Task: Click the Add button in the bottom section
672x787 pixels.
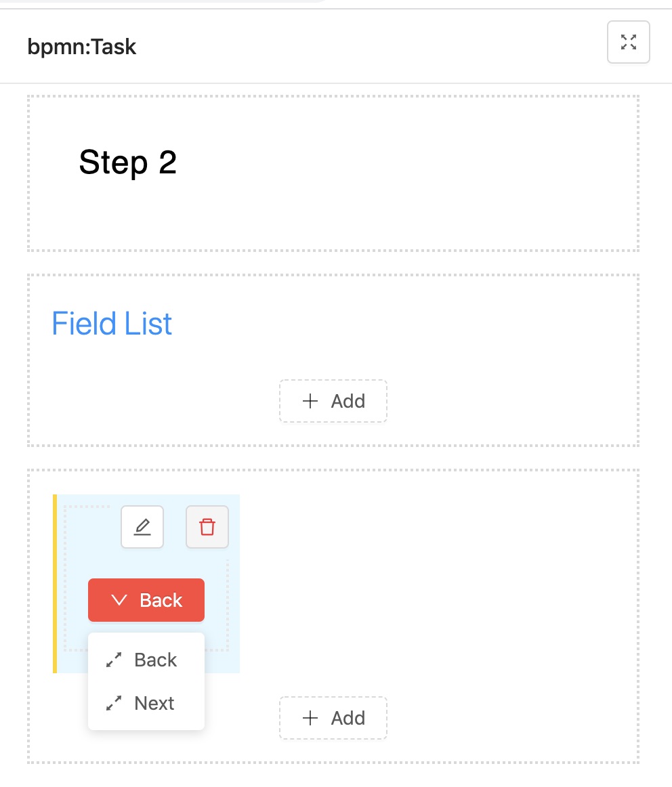Action: [x=333, y=718]
